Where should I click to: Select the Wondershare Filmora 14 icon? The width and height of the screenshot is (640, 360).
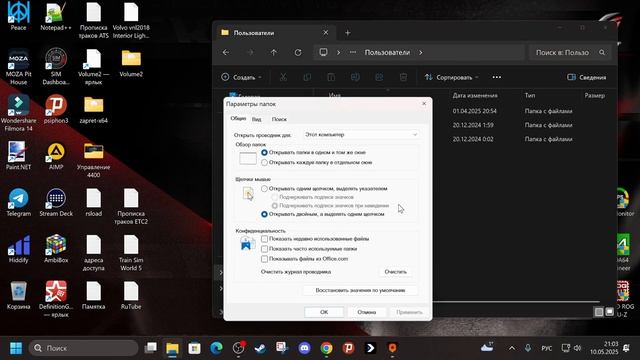(x=18, y=113)
